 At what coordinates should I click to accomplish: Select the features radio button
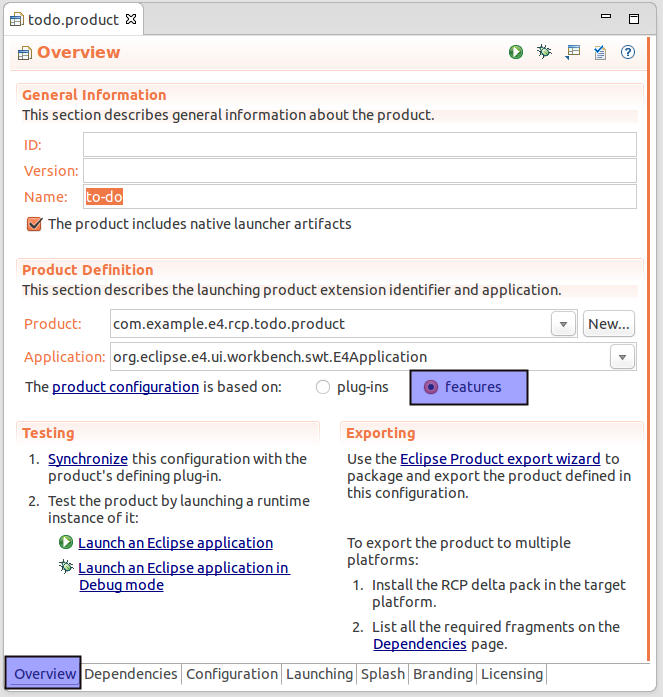tap(431, 387)
